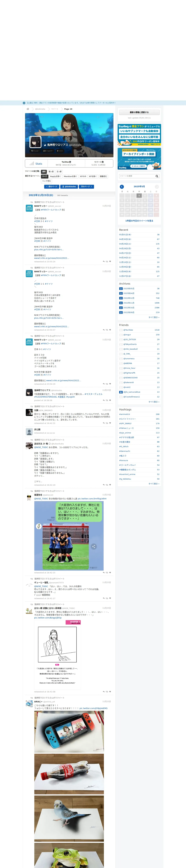Open 2022年10月 archive entry
The width and height of the screenshot is (186, 868).
[129, 308]
